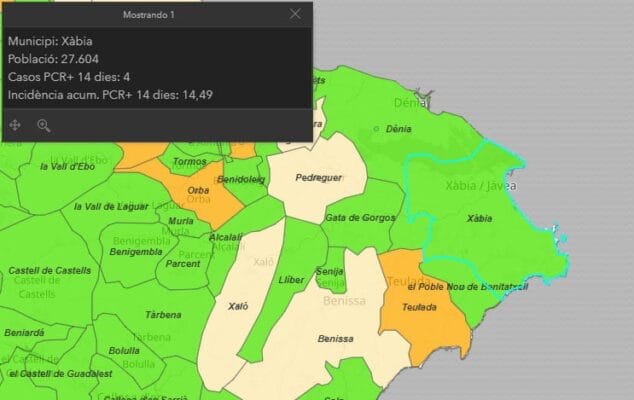Select the Orba orange region
Screen dimensions: 634x400
point(198,190)
